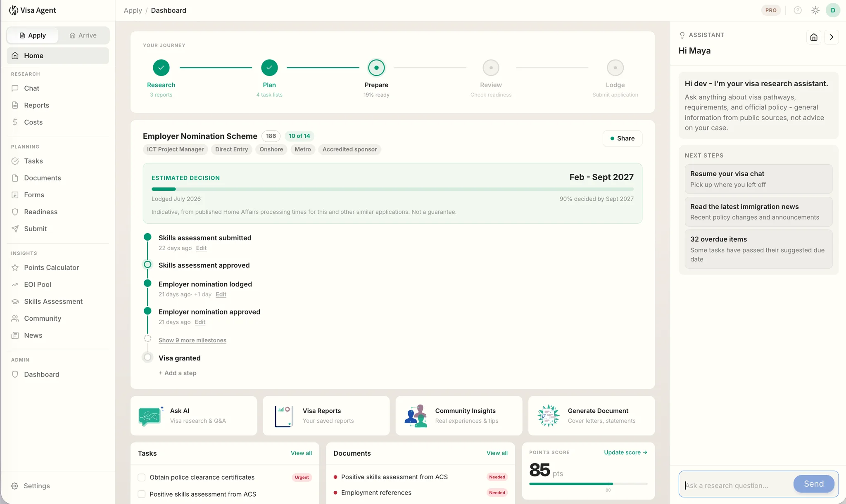Viewport: 846px width, 504px height.
Task: Open Read the latest immigration news
Action: (x=758, y=212)
